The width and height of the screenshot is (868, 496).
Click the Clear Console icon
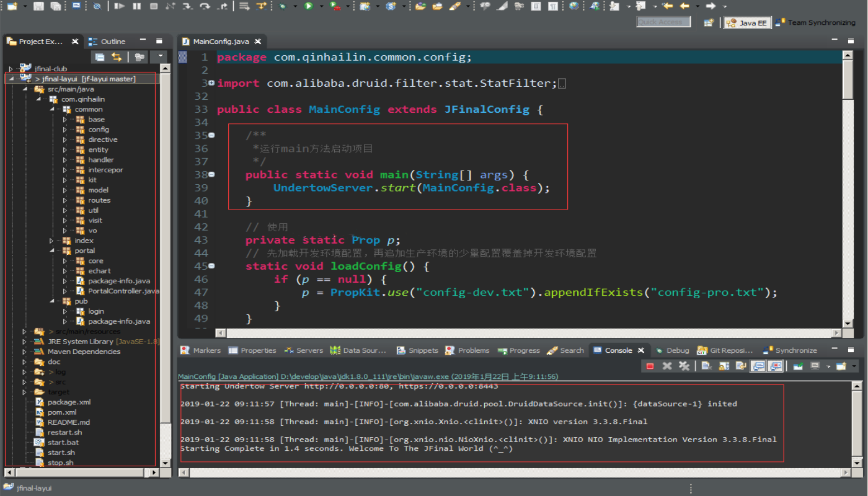[706, 366]
